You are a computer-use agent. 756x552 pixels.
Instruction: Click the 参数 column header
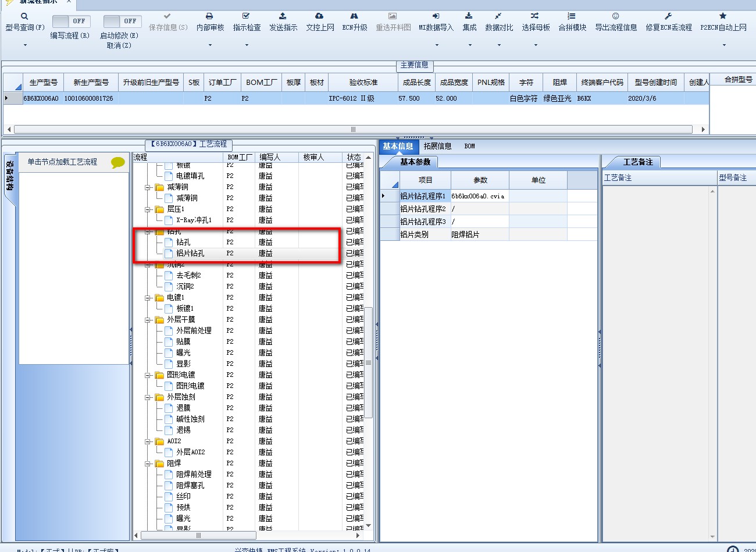pos(480,180)
